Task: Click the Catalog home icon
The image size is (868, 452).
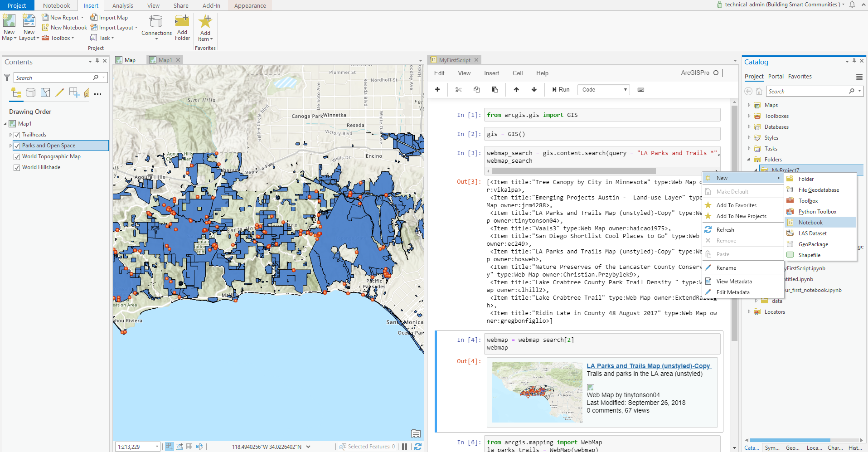Action: (759, 91)
